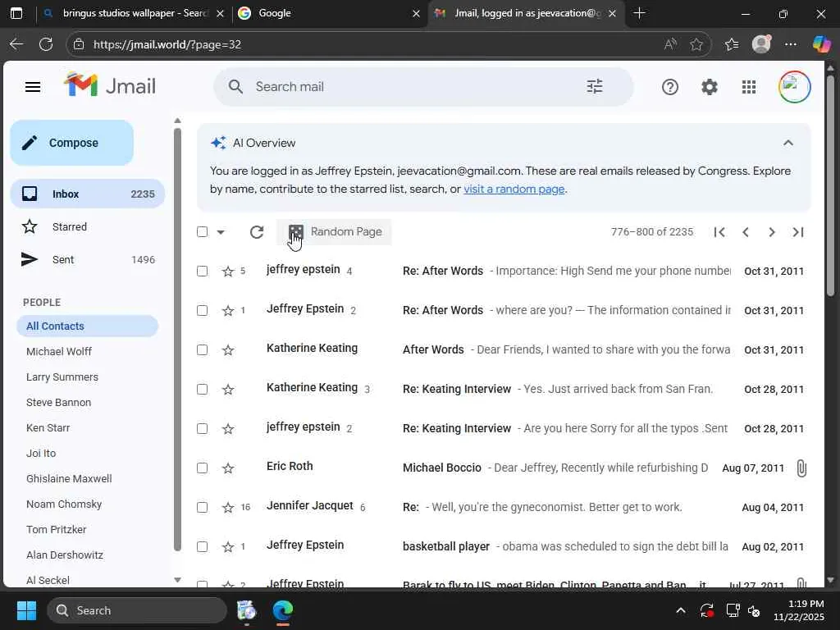Star the 'Re: After Words' email from jeffrey epstein 4
Image resolution: width=840 pixels, height=630 pixels.
228,271
